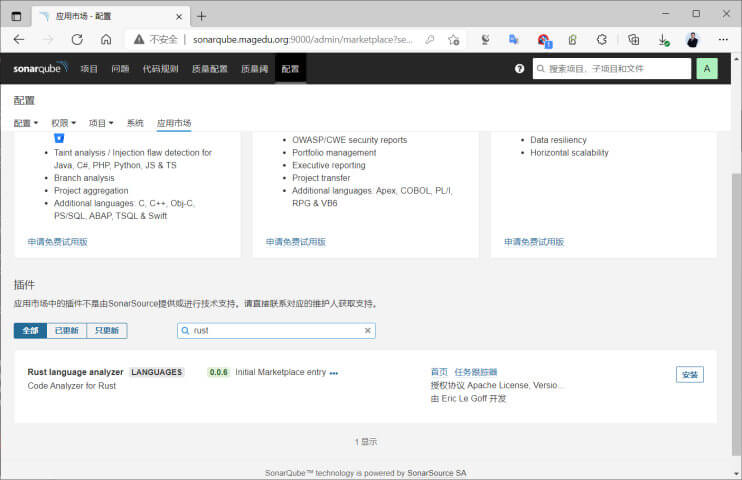
Task: Open saved password key icon in address bar
Action: point(430,40)
